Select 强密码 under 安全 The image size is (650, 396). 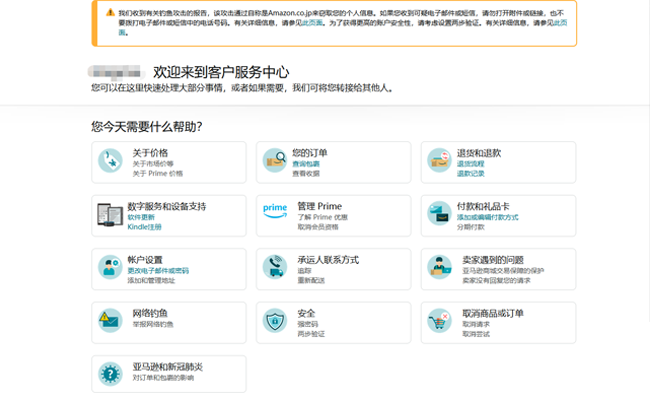[308, 324]
